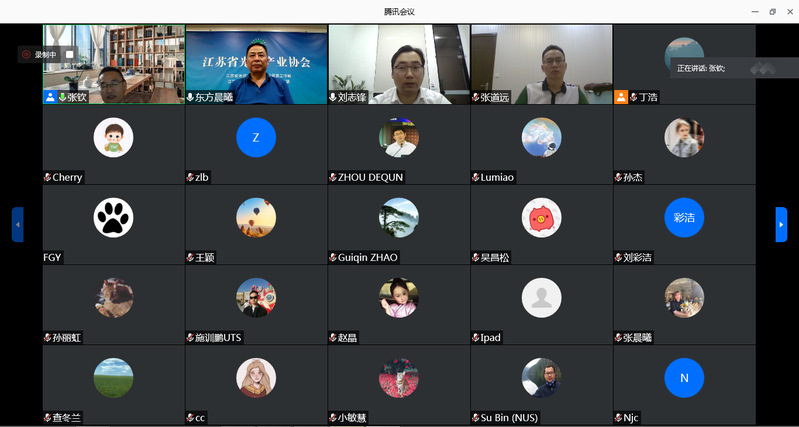This screenshot has width=799, height=427.
Task: Select FGY's paw print avatar
Action: pos(113,217)
